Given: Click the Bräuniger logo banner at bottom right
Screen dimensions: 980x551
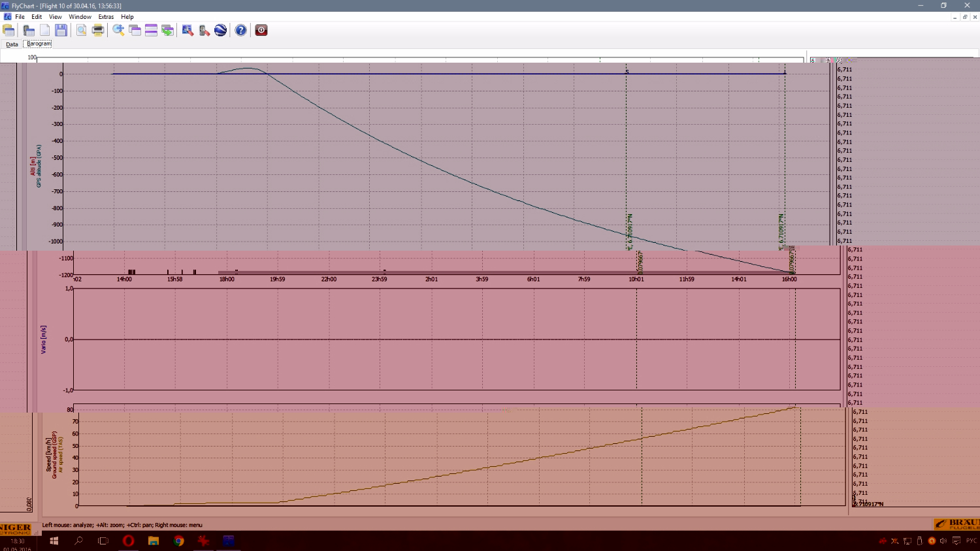Looking at the screenshot, I should point(956,524).
